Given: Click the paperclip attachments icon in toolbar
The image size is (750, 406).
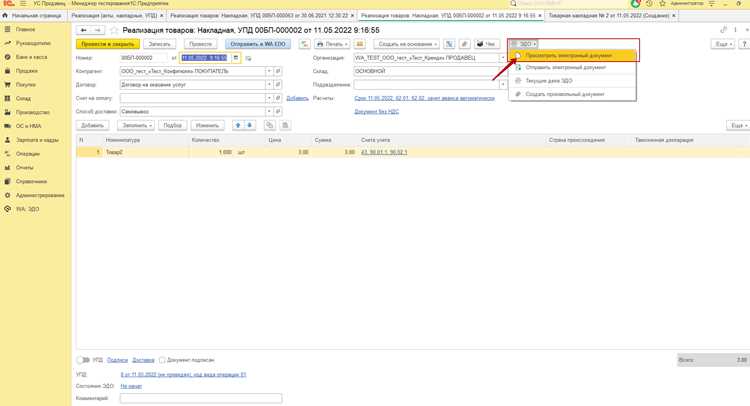Looking at the screenshot, I should [464, 44].
